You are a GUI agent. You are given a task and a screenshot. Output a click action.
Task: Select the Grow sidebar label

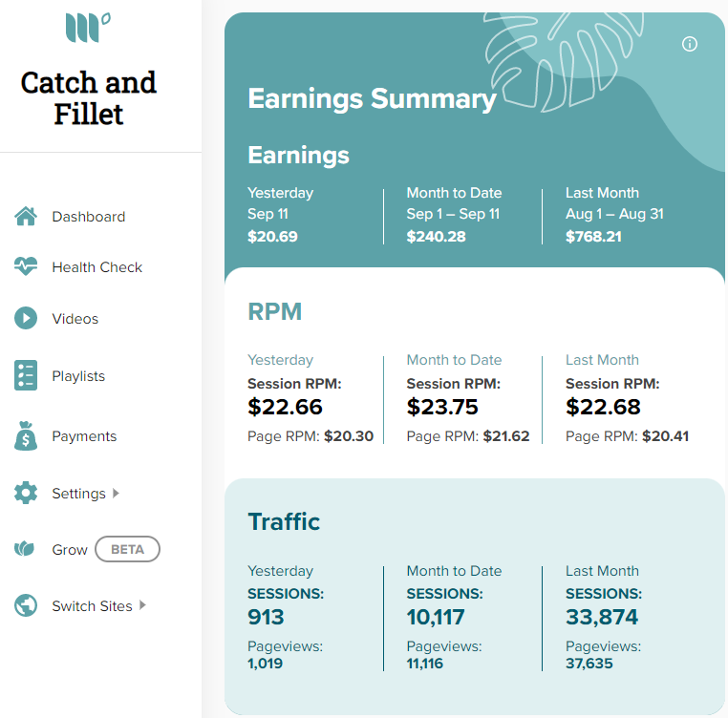click(70, 550)
